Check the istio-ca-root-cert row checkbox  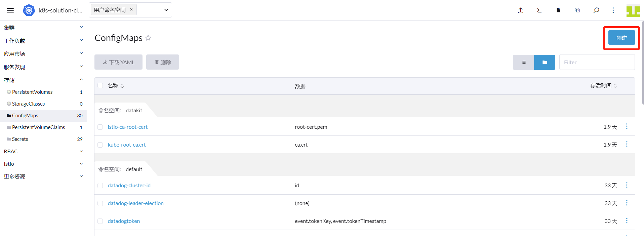coord(100,127)
